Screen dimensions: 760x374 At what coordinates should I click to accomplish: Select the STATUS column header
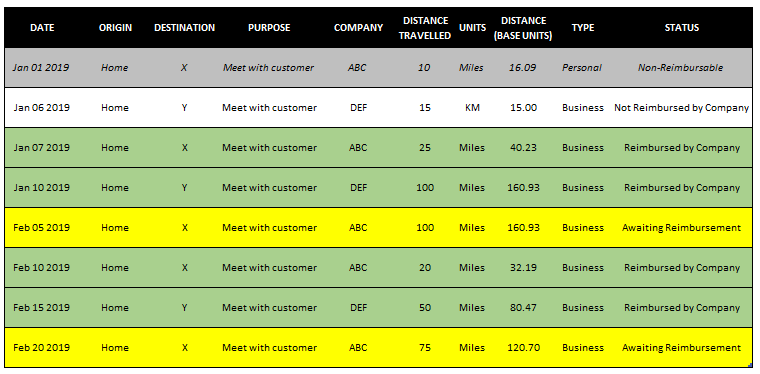[681, 28]
